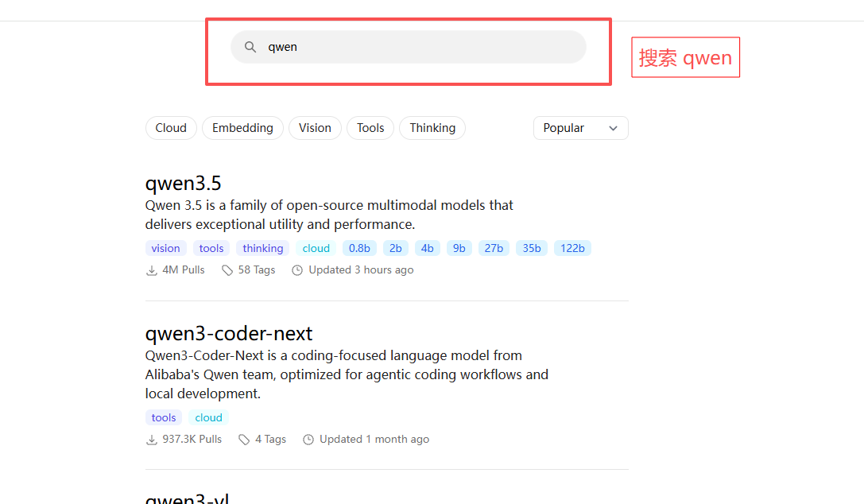The image size is (864, 504).
Task: Select the tools tag under qwen3-coder-next
Action: [164, 417]
